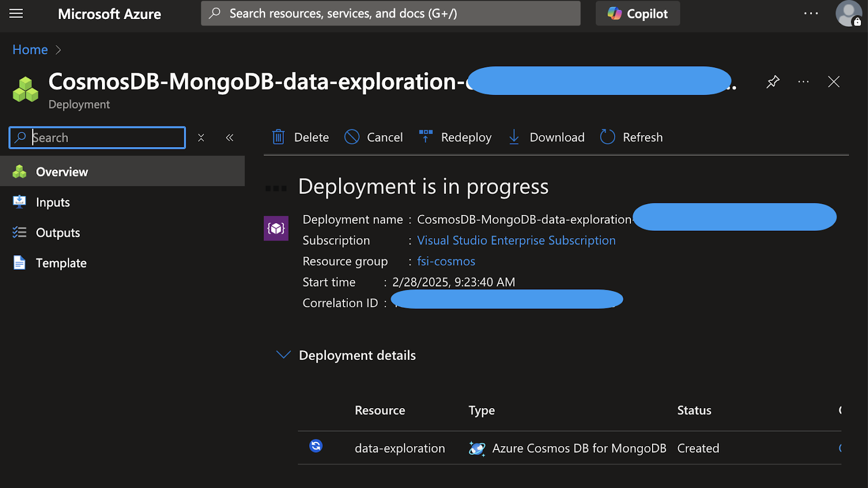Pin deployment to dashboard

[773, 82]
